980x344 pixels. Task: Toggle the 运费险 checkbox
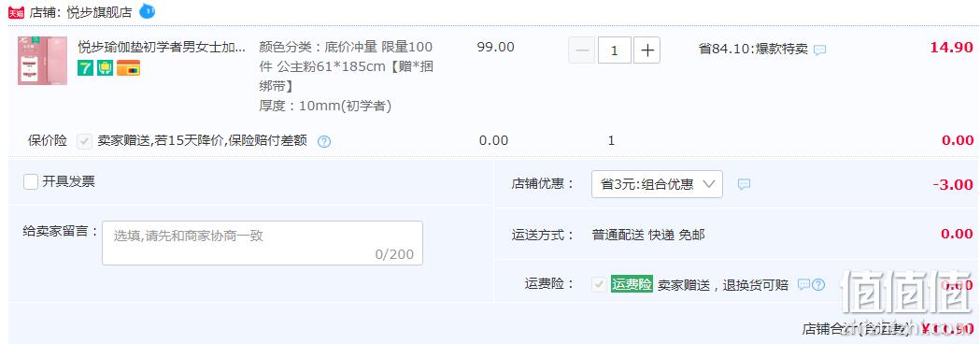[600, 284]
